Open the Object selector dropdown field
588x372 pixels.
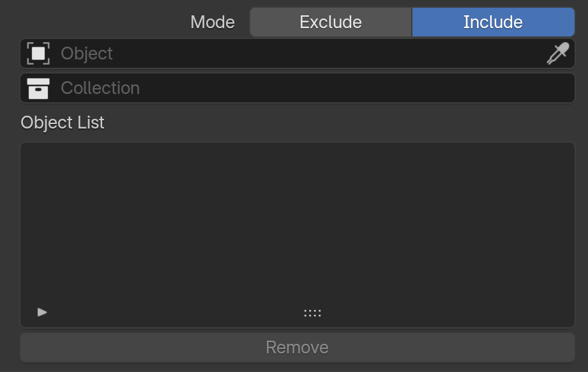(x=298, y=53)
